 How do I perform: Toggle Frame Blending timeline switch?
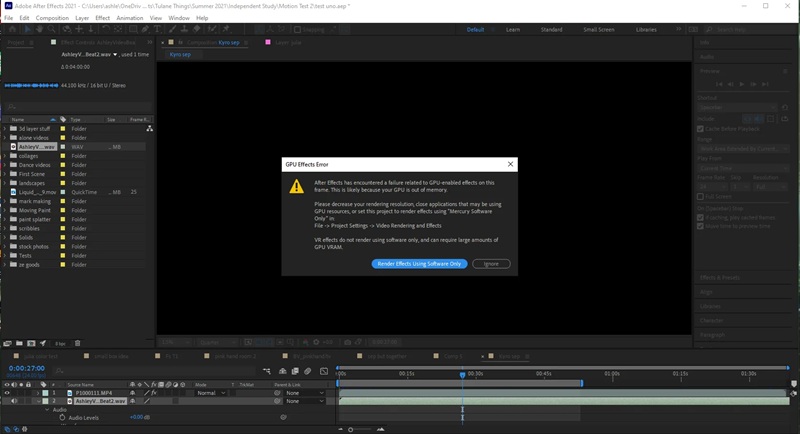tap(295, 371)
